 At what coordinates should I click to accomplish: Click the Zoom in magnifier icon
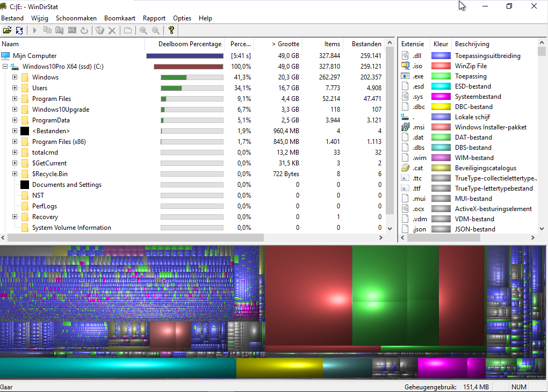coord(143,31)
